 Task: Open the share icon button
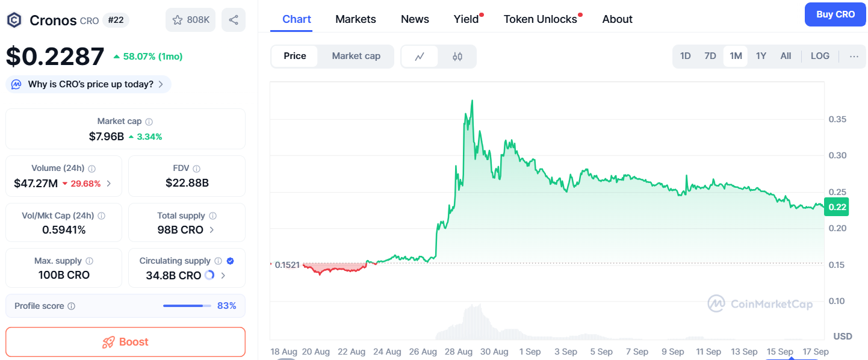point(234,20)
